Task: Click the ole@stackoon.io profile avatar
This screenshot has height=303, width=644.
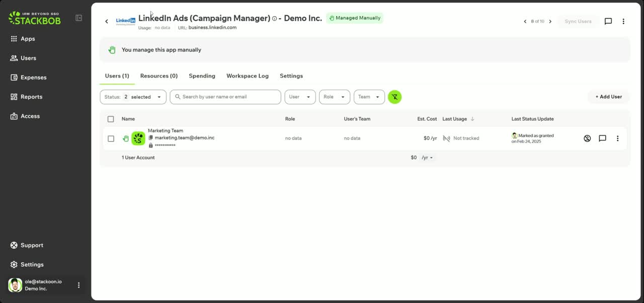Action: coord(15,285)
